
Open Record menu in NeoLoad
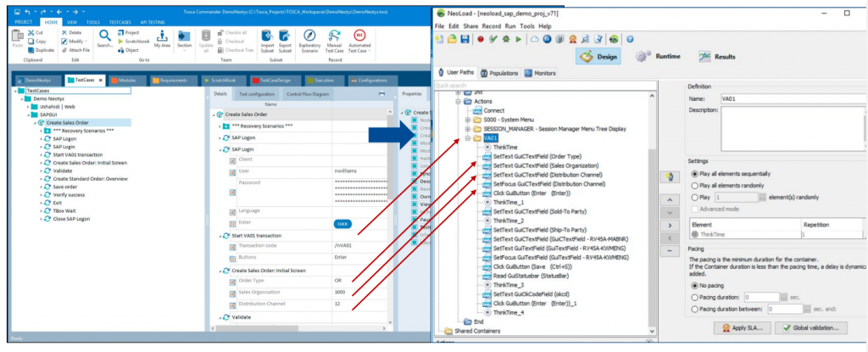point(491,26)
